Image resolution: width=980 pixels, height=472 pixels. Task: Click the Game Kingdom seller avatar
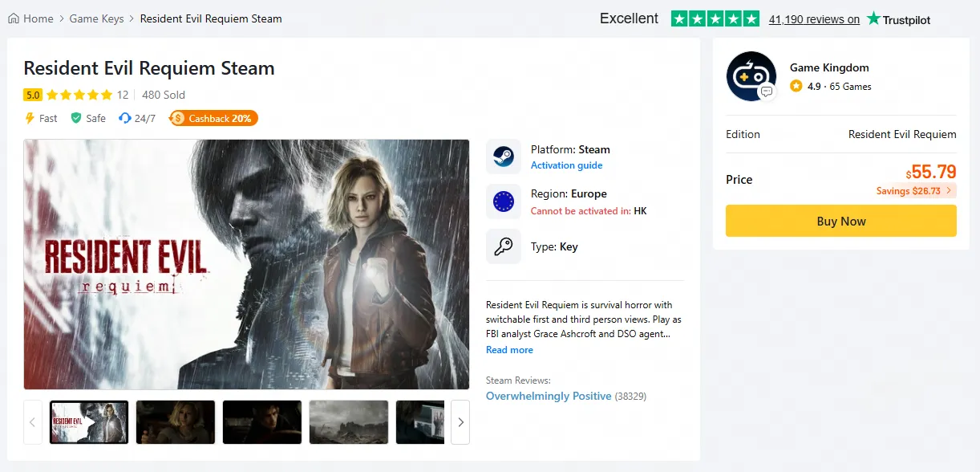tap(751, 75)
